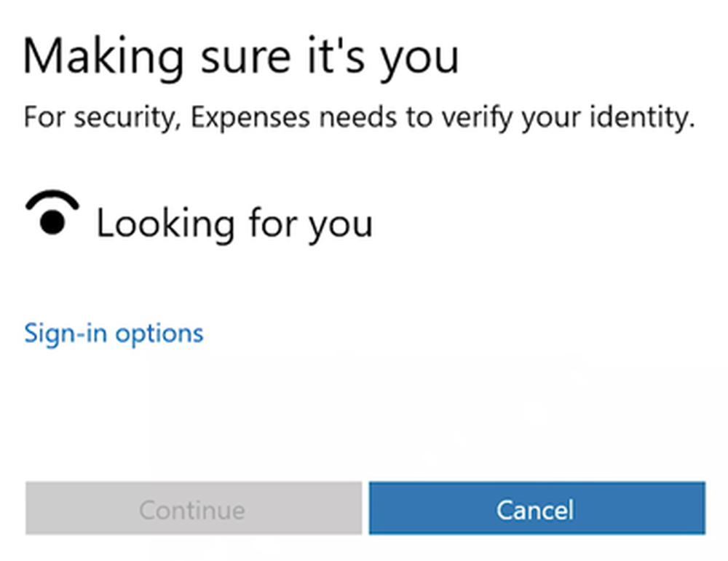Open Sign-in options link
Viewport: 728px width, 561px height.
[114, 334]
